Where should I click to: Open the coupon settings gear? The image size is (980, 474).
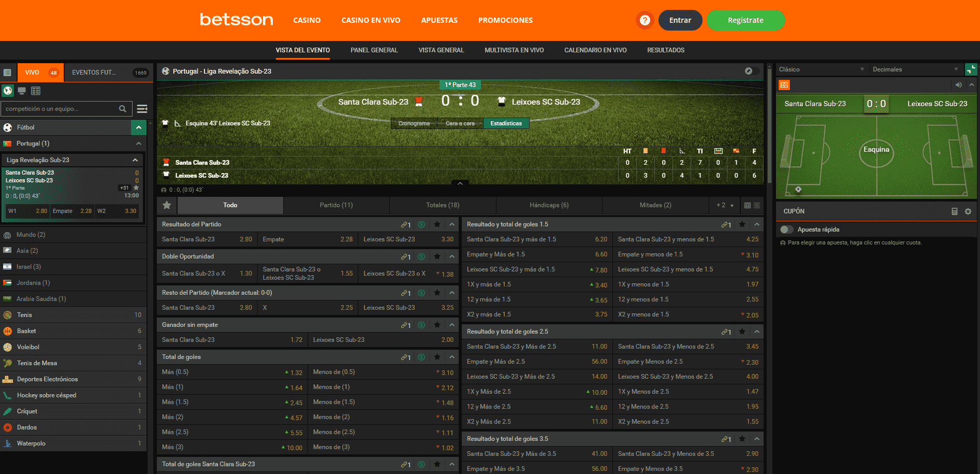968,211
